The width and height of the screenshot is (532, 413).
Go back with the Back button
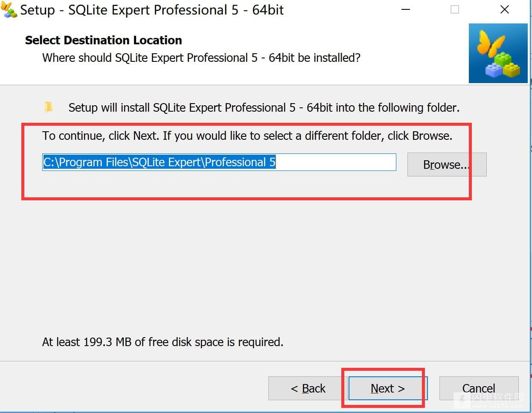[308, 388]
